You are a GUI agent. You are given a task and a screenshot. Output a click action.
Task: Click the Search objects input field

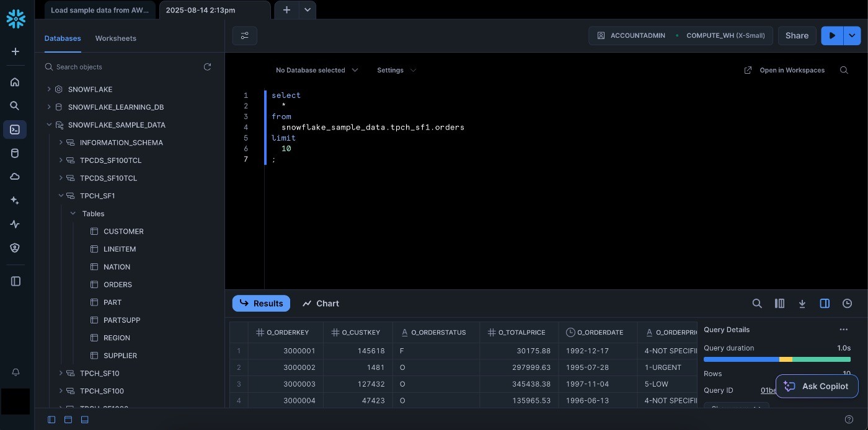coord(122,67)
